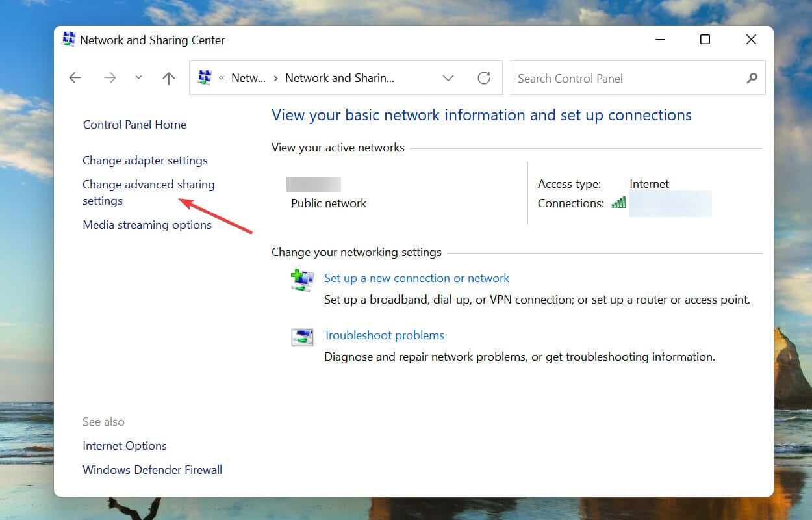Screen dimensions: 812x520
Task: Open Windows Defender Firewall link
Action: (152, 469)
